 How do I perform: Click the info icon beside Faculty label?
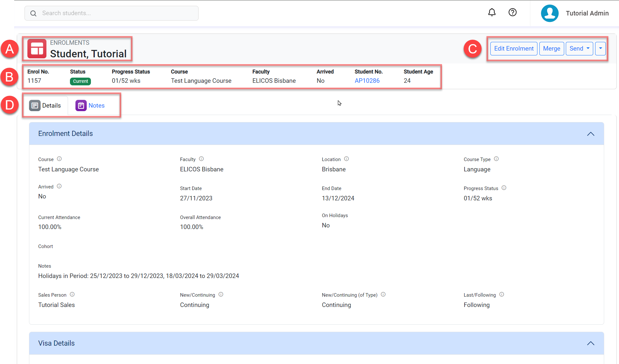coord(201,159)
